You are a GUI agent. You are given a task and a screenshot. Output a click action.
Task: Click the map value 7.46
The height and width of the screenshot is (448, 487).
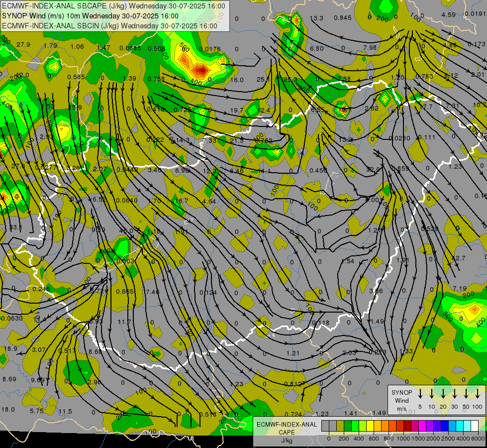[x=152, y=292]
